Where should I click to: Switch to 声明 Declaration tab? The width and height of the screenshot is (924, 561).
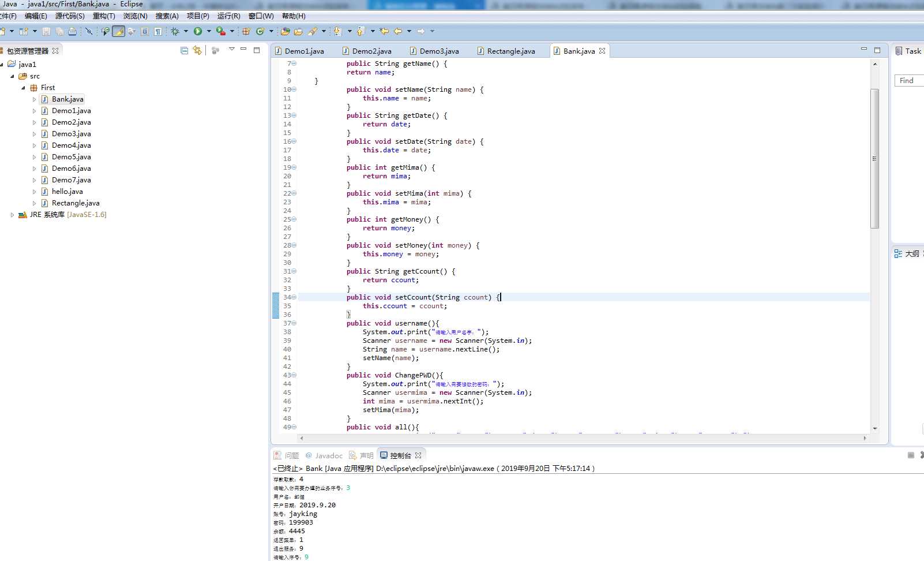coord(362,455)
